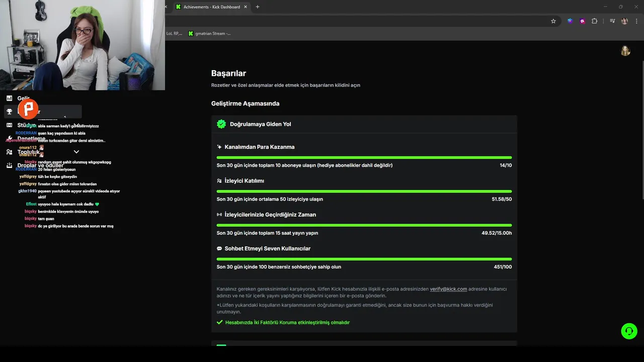Open the Gelir bar-chart sidebar icon
This screenshot has height=362, width=644.
pyautogui.click(x=9, y=99)
